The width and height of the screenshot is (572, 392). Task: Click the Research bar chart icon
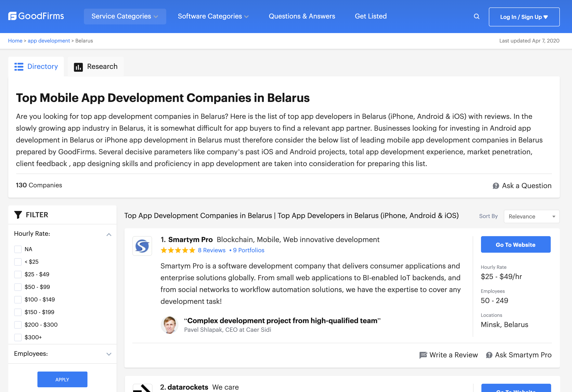click(78, 67)
